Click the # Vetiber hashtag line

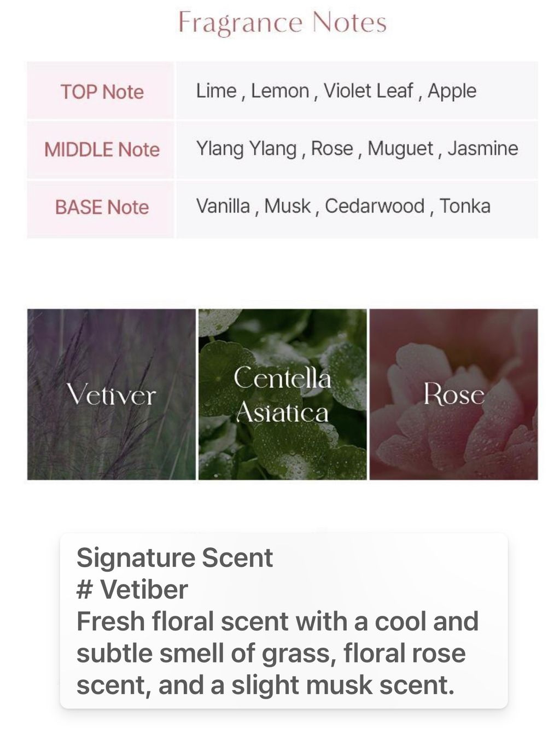[132, 589]
